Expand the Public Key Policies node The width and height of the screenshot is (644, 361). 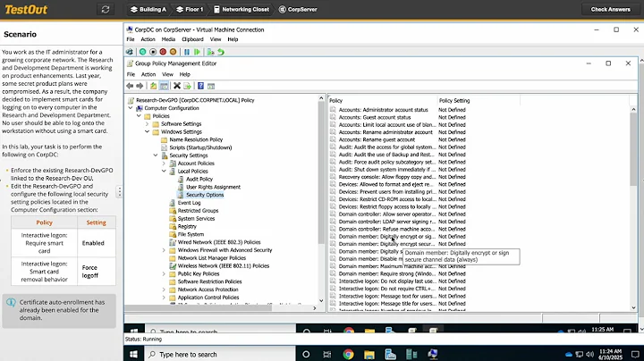tap(164, 273)
